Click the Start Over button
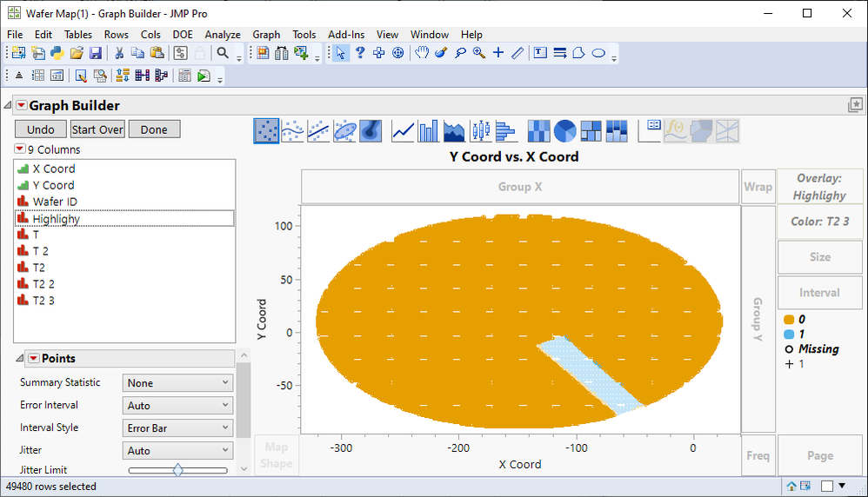The image size is (868, 497). click(x=97, y=129)
